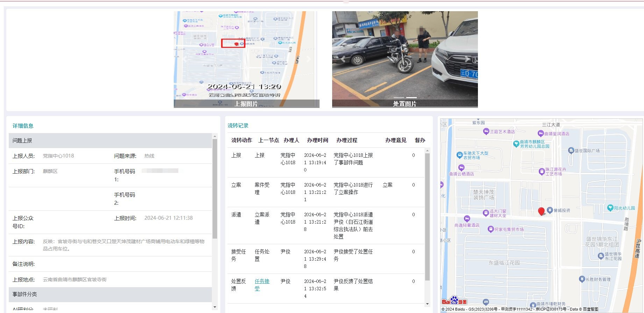Click the 办理过程 column header
The image size is (644, 313).
point(347,140)
